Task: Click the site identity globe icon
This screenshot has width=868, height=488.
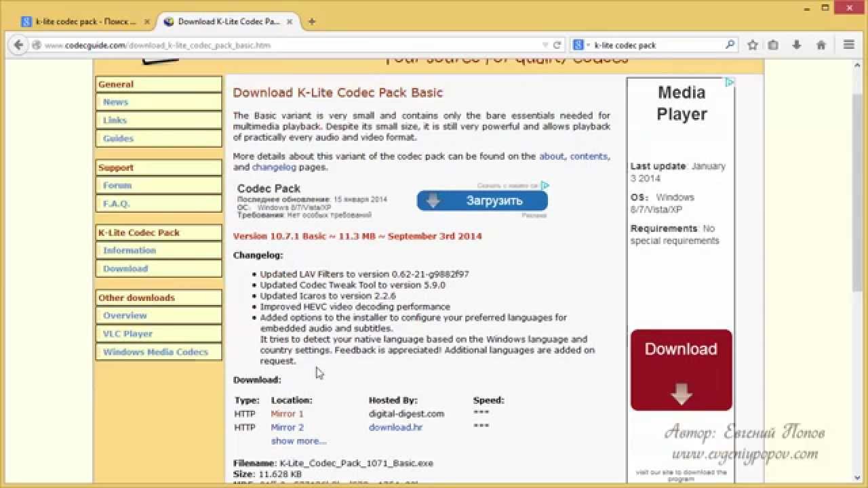Action: pyautogui.click(x=37, y=45)
